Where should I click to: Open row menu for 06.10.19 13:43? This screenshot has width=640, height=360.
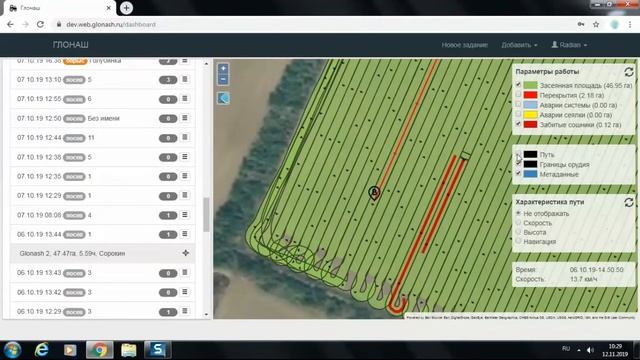pos(185,273)
